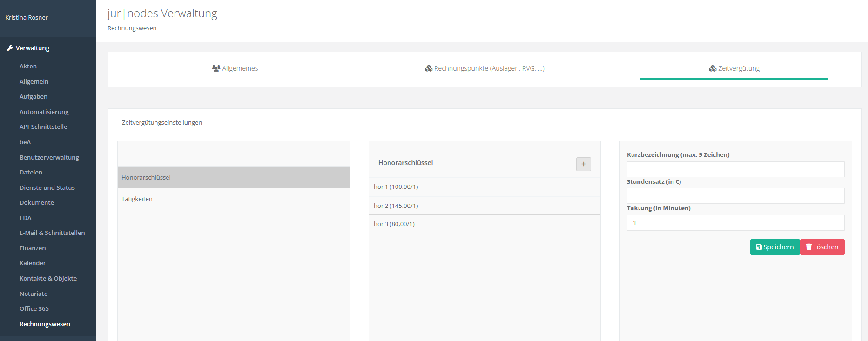Focus the Kurzbezeichnung input field

[735, 169]
